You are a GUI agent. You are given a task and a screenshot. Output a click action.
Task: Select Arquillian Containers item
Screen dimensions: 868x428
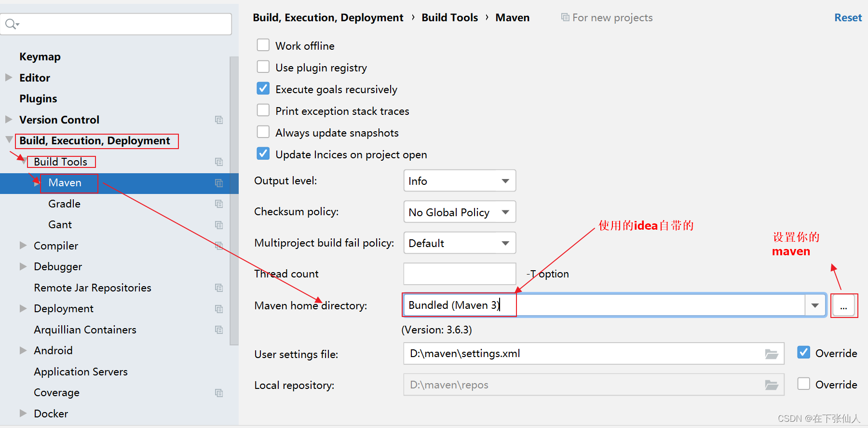point(85,330)
